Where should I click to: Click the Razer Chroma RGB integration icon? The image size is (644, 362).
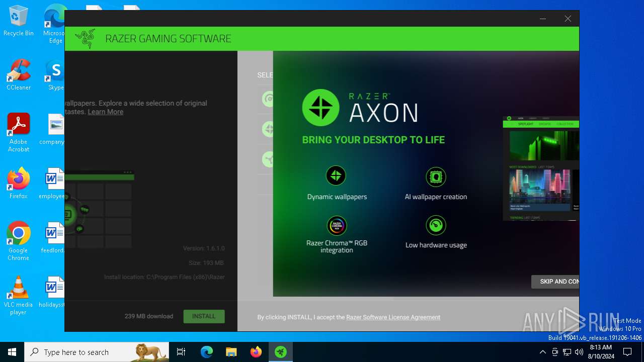[x=337, y=226]
